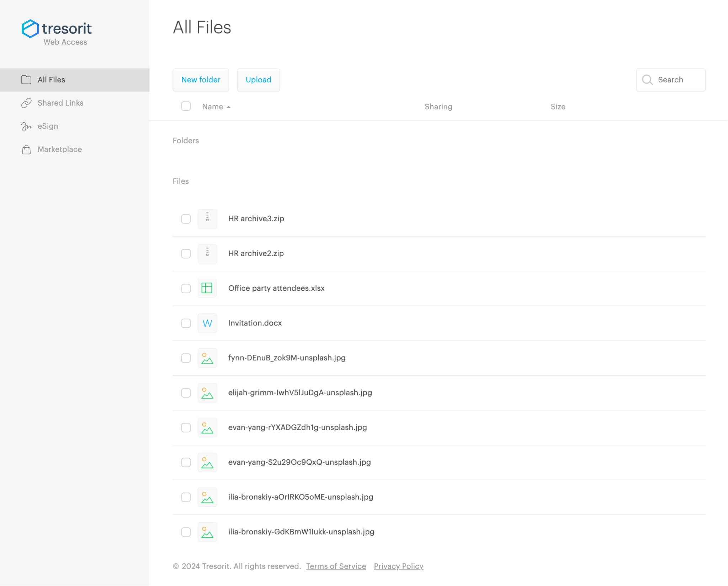Select checkbox for evan-yang-S2u29Oc9QxQ-unsplash.jpg
The width and height of the screenshot is (728, 586).
point(186,463)
